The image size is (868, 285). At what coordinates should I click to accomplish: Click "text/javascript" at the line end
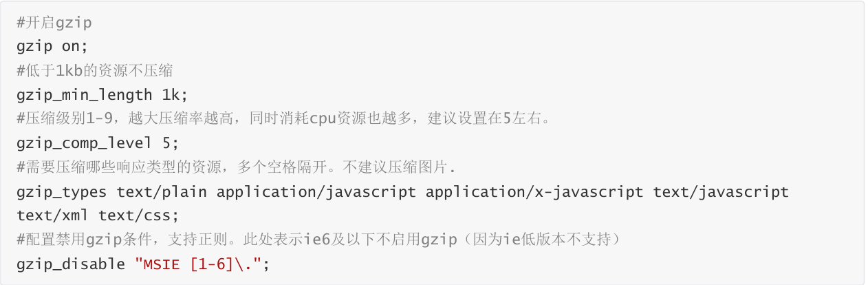pyautogui.click(x=721, y=191)
